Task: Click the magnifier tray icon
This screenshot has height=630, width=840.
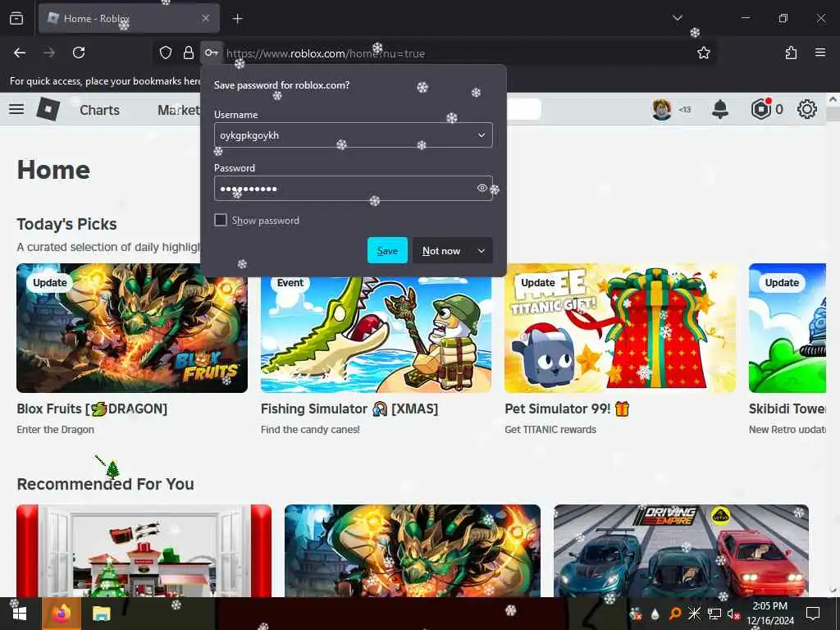Action: (675, 614)
